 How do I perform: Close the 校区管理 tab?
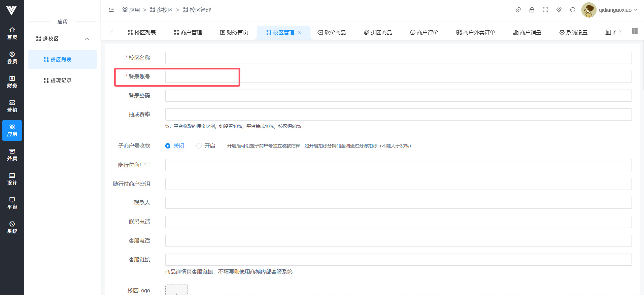coord(300,33)
